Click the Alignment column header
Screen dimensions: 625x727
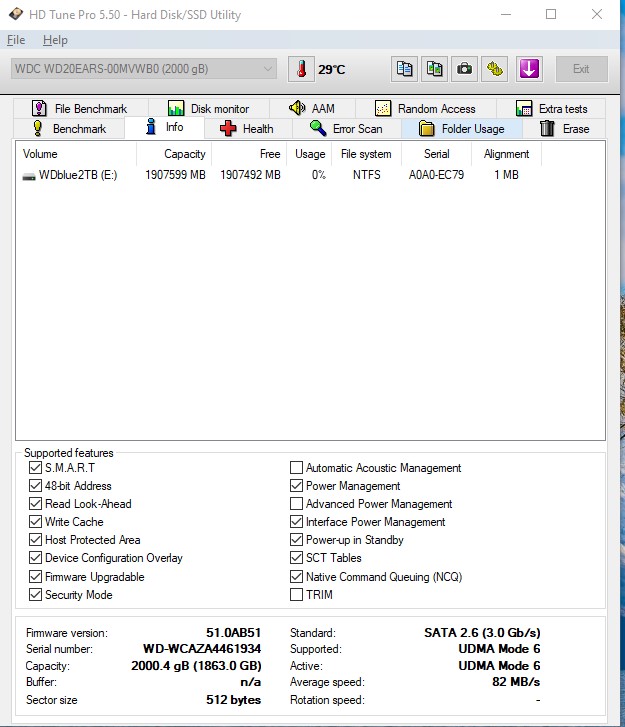pos(506,154)
